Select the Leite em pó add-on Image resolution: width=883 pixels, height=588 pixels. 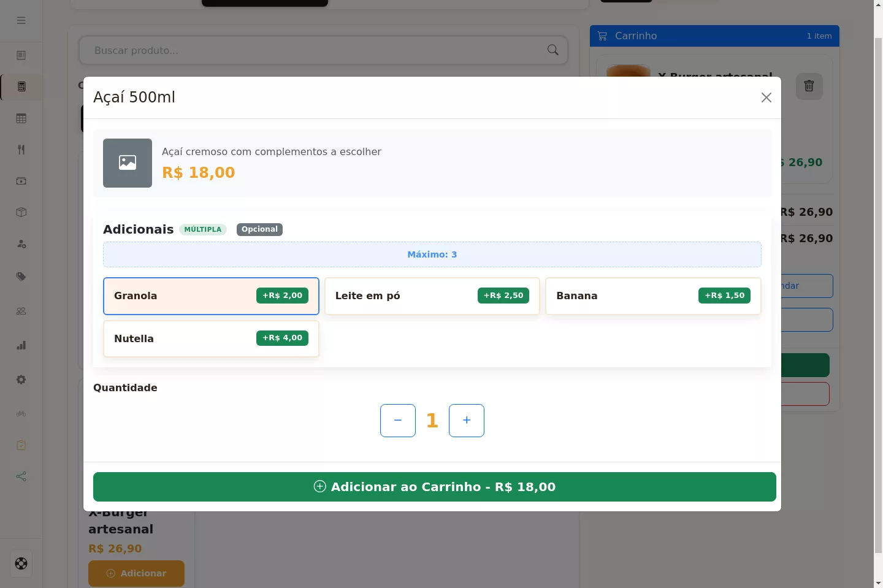(x=432, y=296)
